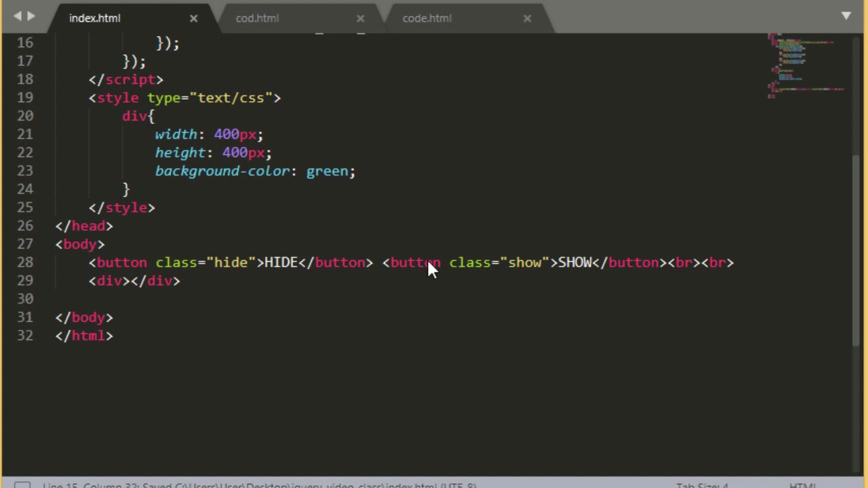The image size is (868, 488).
Task: Click the "<div></div>" element on line 29
Action: pos(134,281)
